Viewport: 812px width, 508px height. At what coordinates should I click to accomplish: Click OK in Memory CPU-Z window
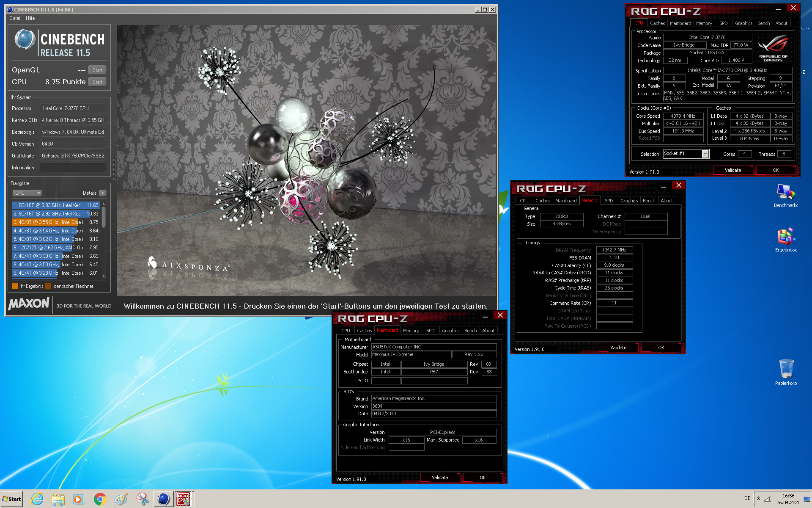[661, 348]
